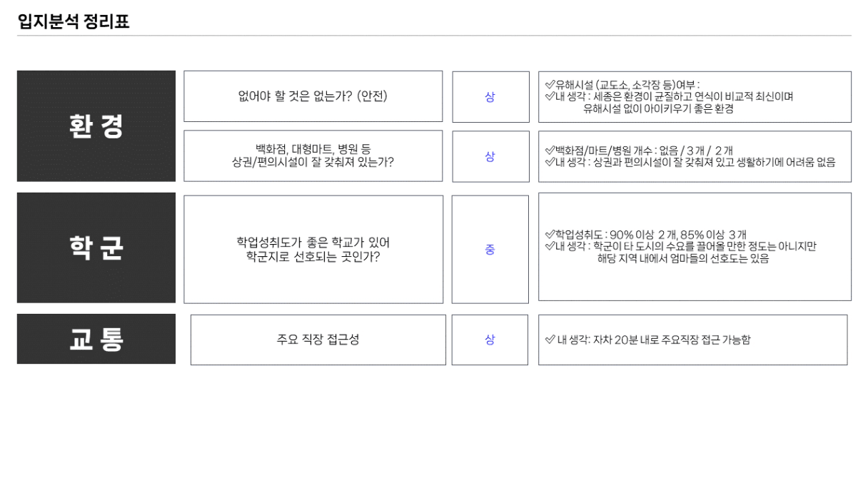Click the checkmark beside 학업성취도 90% 이상
The height and width of the screenshot is (488, 868).
550,234
